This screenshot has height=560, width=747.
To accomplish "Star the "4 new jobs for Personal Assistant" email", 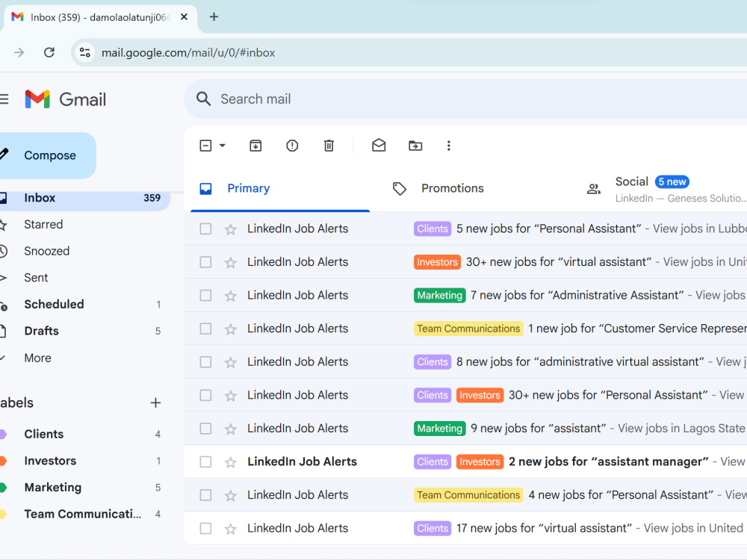I will point(231,495).
